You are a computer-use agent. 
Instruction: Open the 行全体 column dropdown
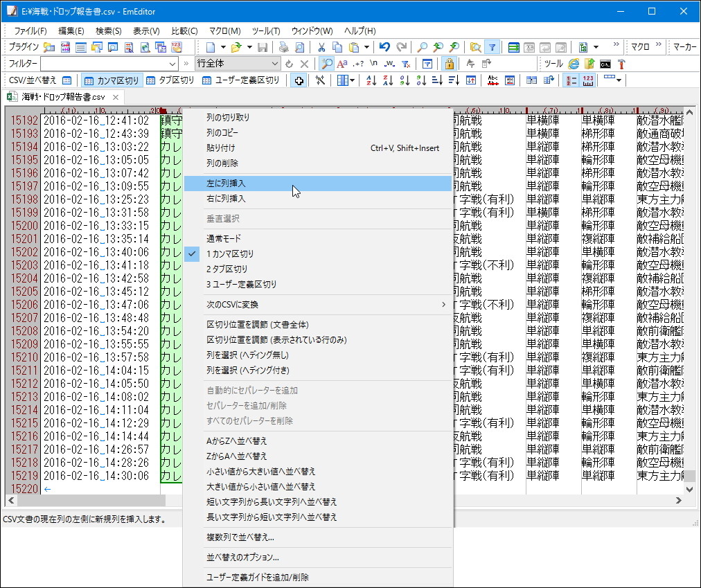pyautogui.click(x=275, y=64)
